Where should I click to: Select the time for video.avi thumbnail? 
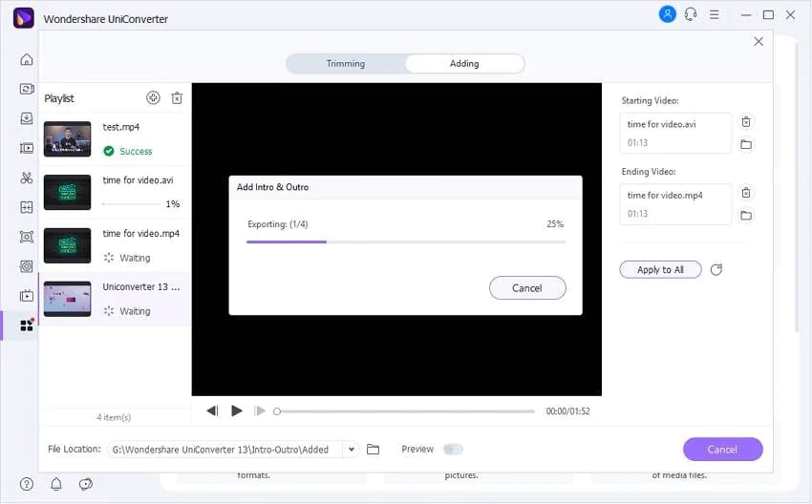pos(67,193)
